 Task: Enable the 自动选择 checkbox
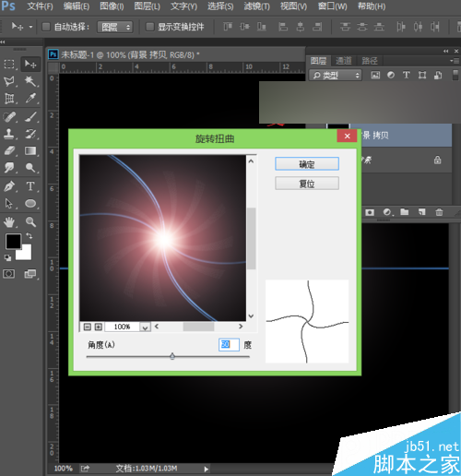point(46,27)
